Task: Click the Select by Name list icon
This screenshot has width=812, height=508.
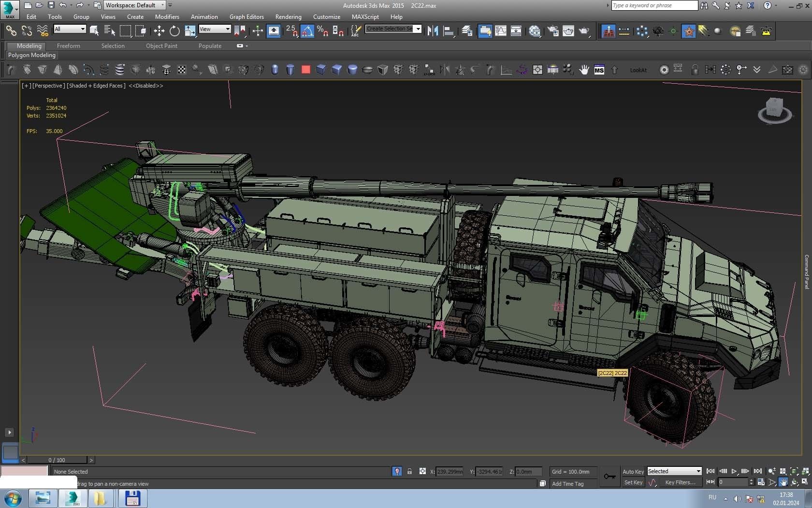Action: tap(110, 31)
